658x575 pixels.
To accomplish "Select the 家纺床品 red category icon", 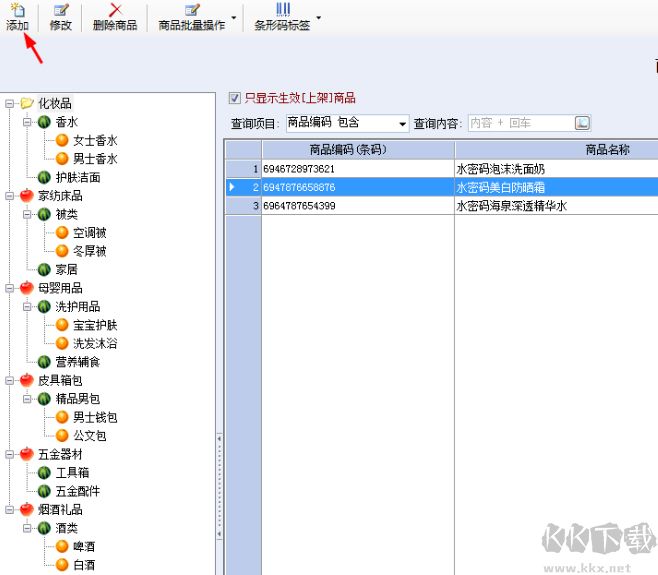I will click(x=26, y=195).
